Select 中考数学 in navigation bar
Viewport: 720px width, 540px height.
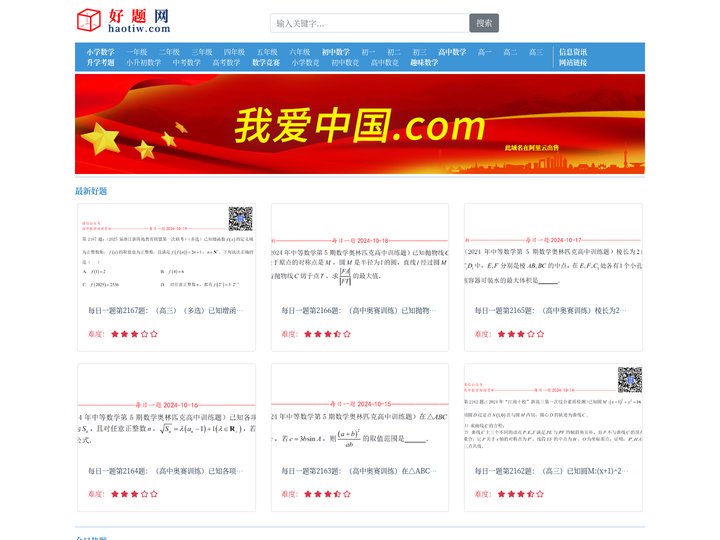[187, 62]
